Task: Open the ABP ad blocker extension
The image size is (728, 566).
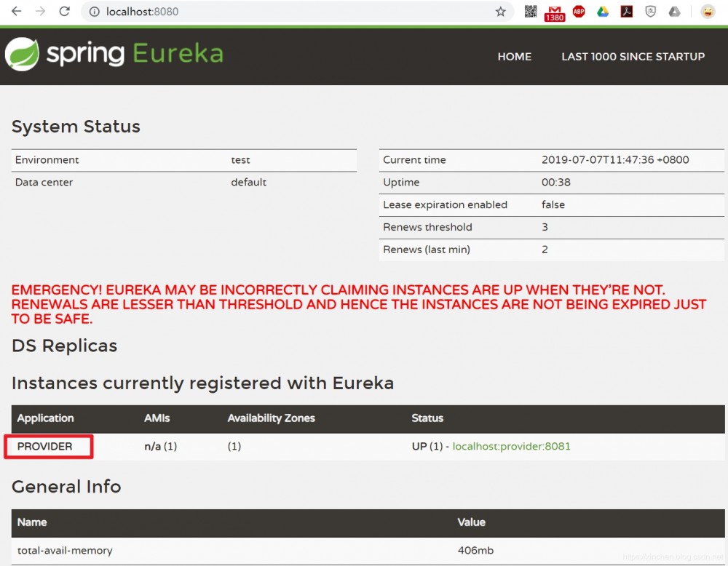Action: [x=579, y=11]
